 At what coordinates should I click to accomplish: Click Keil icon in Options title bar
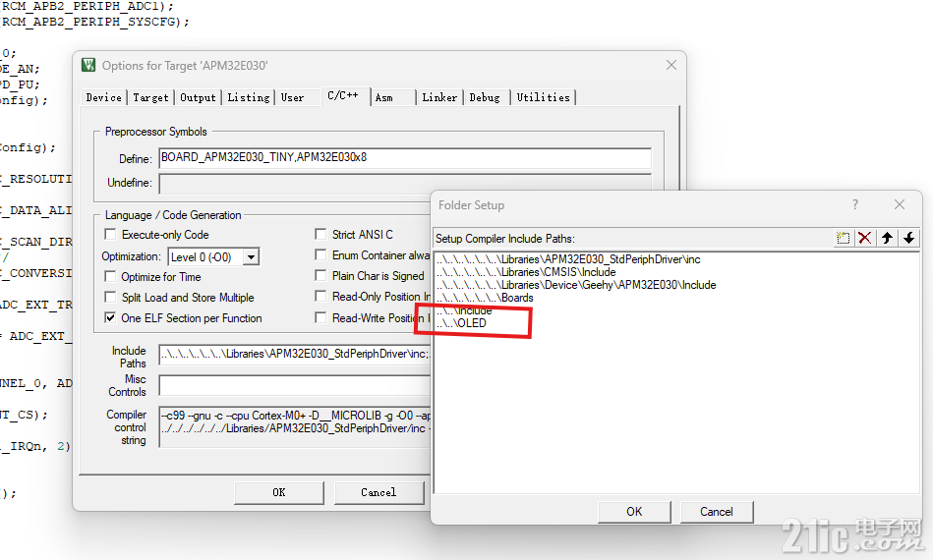(88, 65)
